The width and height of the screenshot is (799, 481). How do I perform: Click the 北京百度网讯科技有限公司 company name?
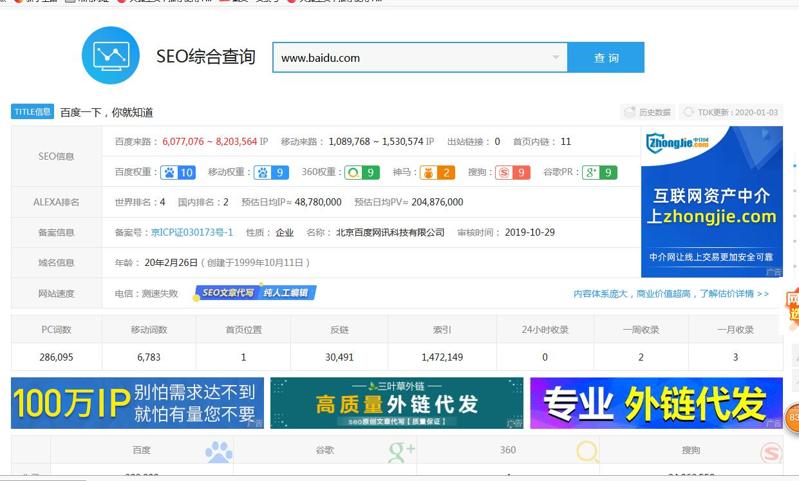(390, 232)
